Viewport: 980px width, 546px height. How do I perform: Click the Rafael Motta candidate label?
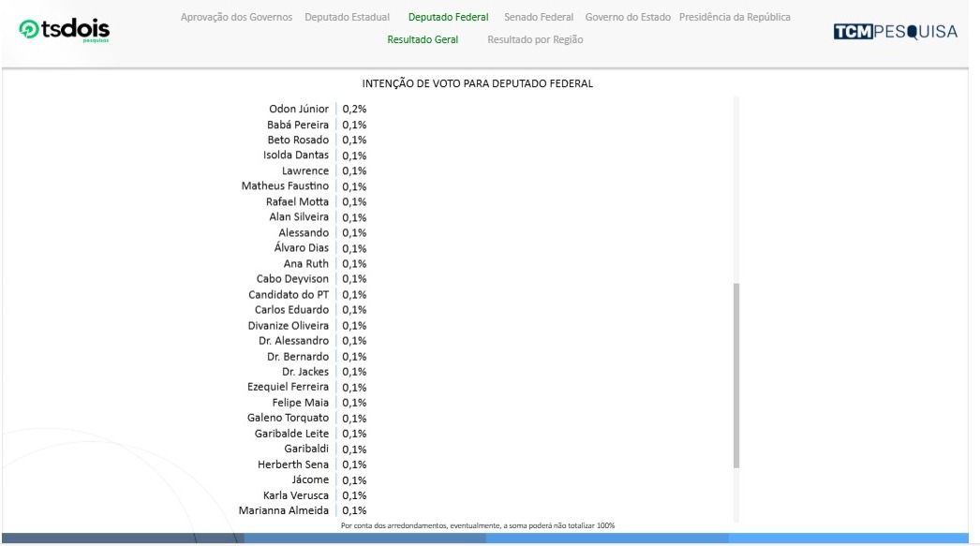[297, 201]
